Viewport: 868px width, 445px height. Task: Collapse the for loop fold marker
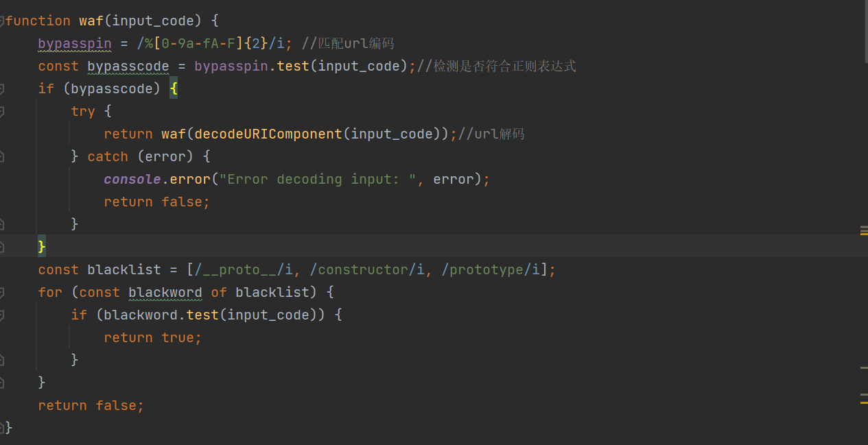pos(2,293)
